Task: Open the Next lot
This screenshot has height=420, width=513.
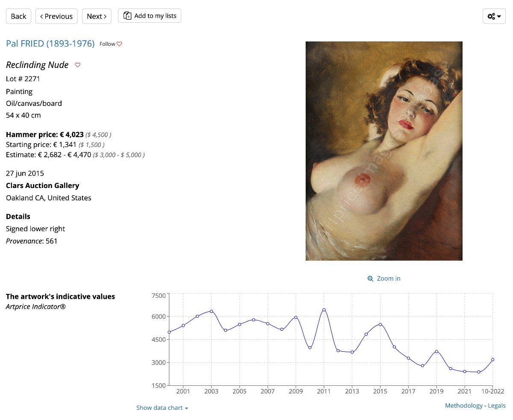Action: (97, 16)
